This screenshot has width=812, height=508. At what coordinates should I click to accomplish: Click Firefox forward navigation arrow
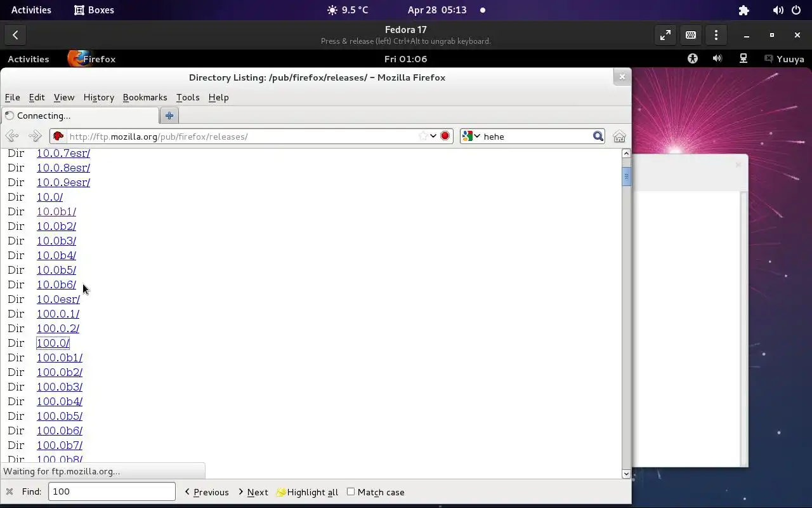click(x=34, y=137)
